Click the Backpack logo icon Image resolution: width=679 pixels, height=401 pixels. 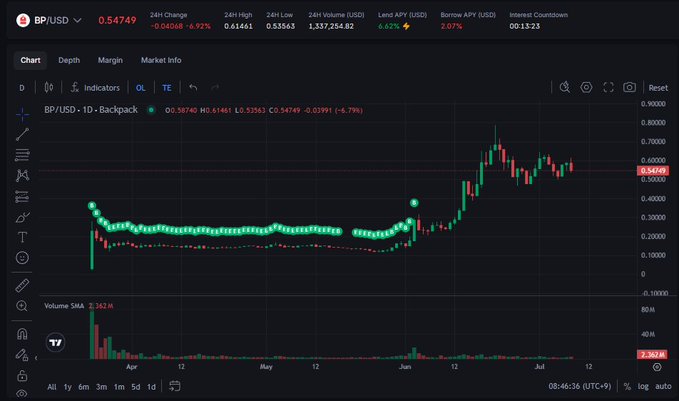[x=23, y=20]
